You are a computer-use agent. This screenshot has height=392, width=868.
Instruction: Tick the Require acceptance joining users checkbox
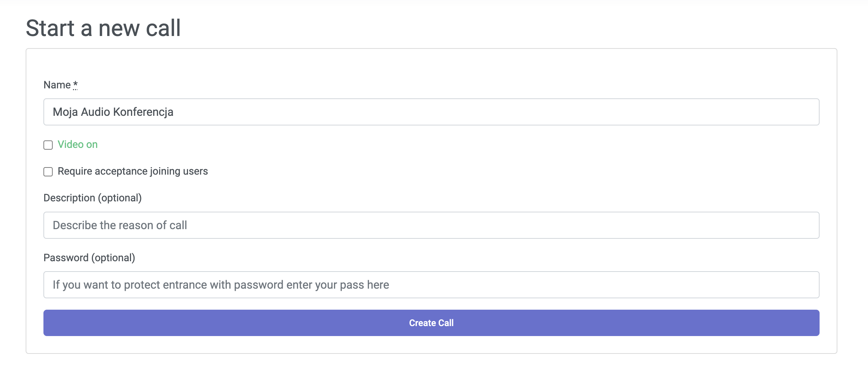click(x=48, y=172)
